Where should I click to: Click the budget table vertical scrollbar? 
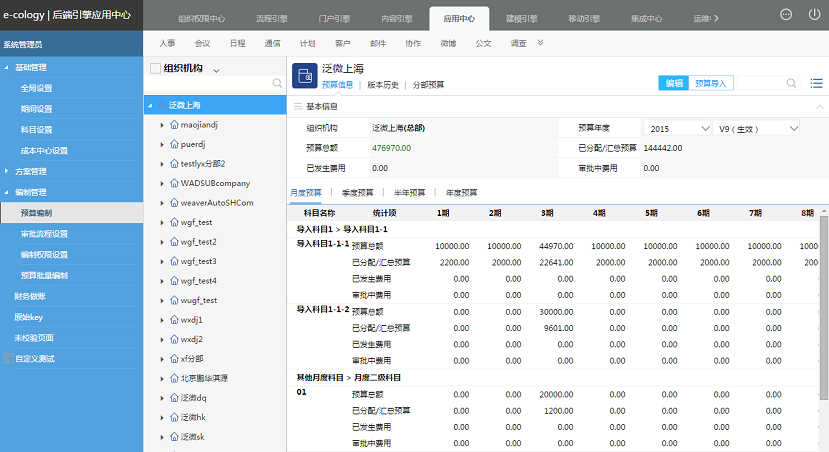tap(824, 308)
